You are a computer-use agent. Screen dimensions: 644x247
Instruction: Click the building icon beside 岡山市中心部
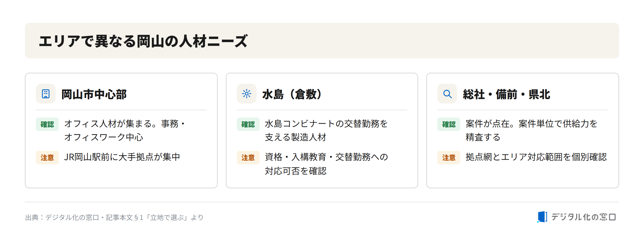46,94
